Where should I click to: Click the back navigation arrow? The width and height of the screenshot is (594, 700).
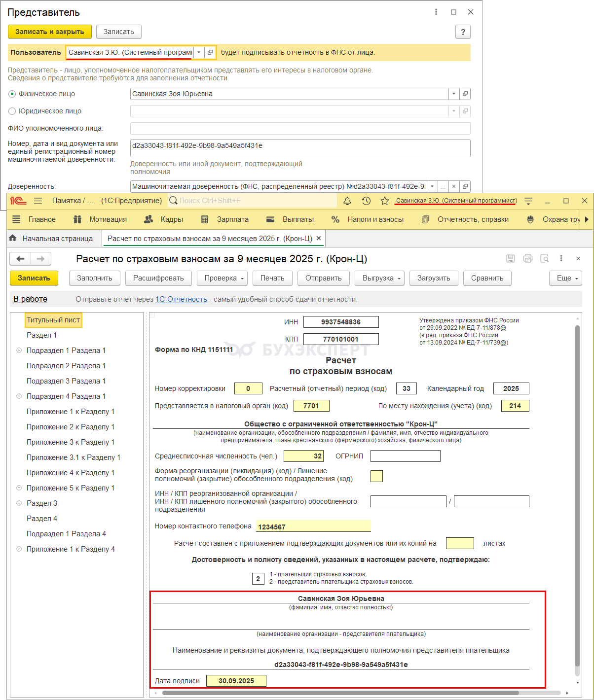[21, 259]
